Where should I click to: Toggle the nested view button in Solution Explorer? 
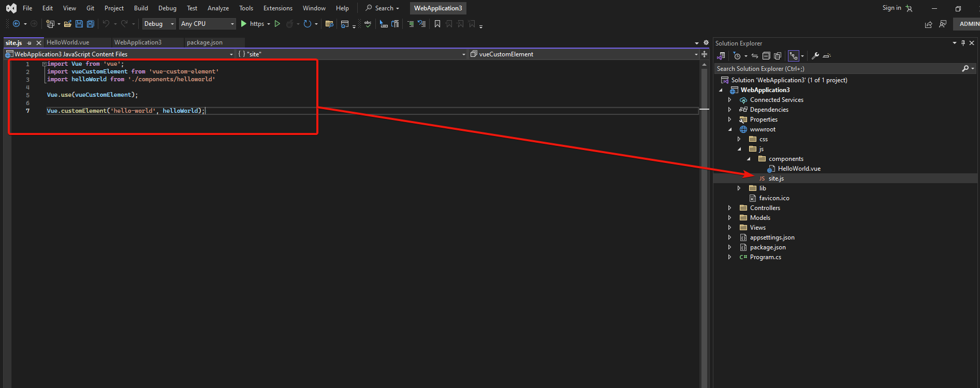click(793, 56)
